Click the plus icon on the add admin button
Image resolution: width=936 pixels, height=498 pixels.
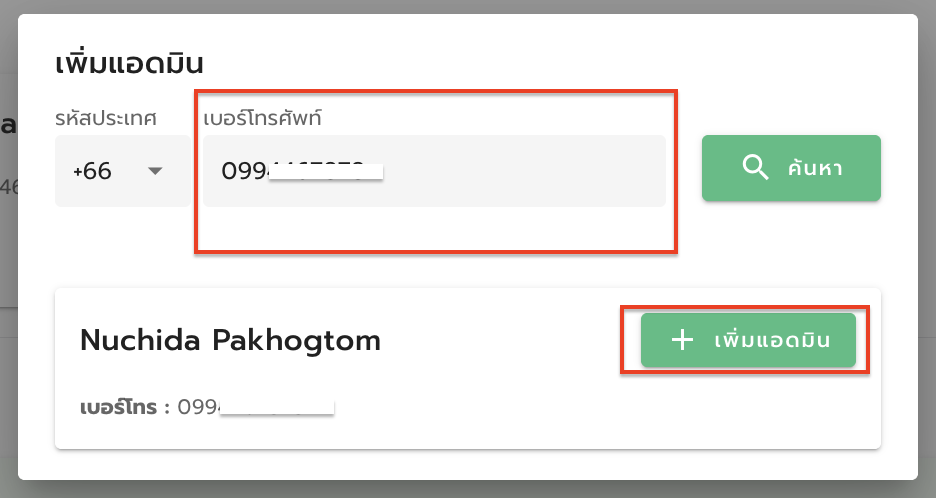(x=682, y=340)
